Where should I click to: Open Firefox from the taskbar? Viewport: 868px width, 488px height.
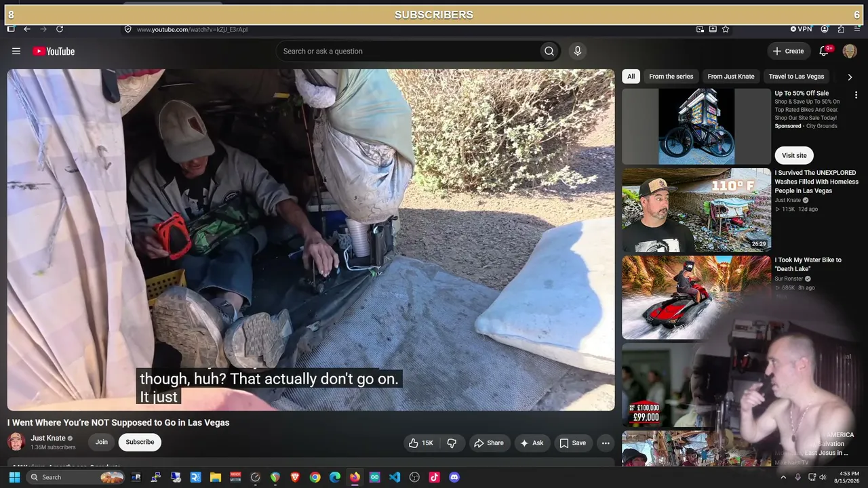coord(355,477)
